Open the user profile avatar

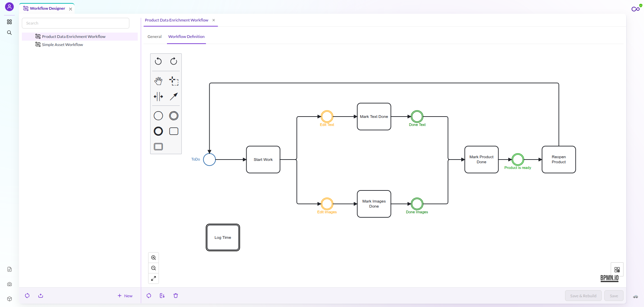9,7
